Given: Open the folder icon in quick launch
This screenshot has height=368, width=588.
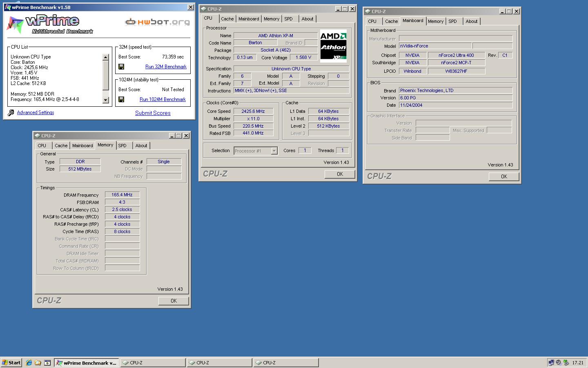Looking at the screenshot, I should point(38,363).
